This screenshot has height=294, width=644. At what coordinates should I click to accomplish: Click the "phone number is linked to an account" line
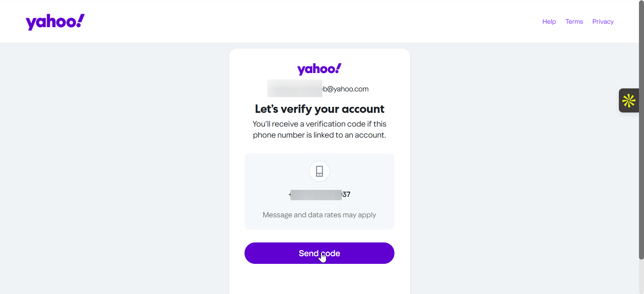(x=319, y=135)
